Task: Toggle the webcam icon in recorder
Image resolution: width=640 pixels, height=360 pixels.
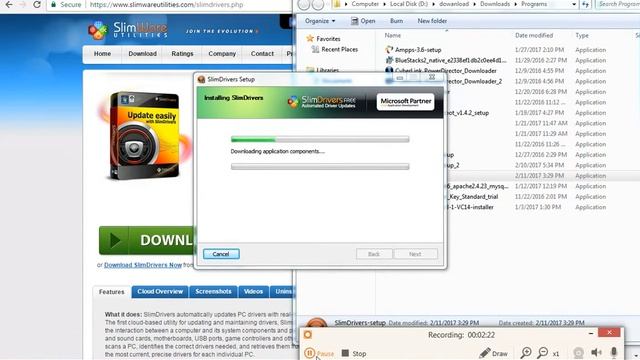Action: coord(578,353)
